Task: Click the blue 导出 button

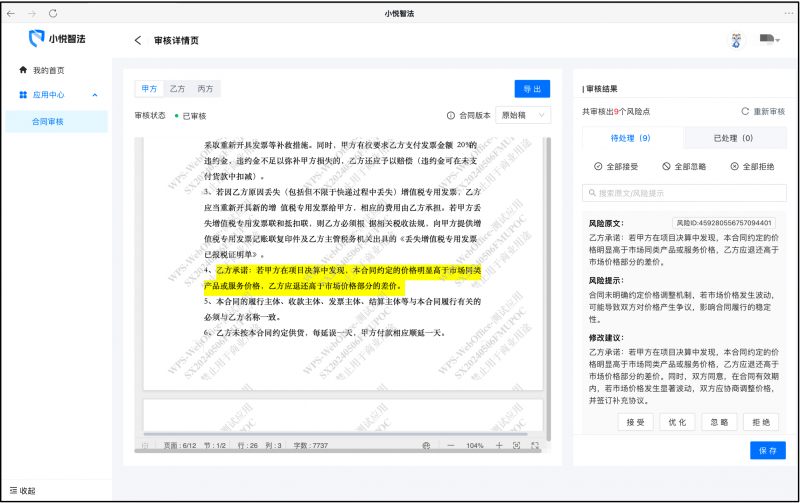Action: point(532,89)
